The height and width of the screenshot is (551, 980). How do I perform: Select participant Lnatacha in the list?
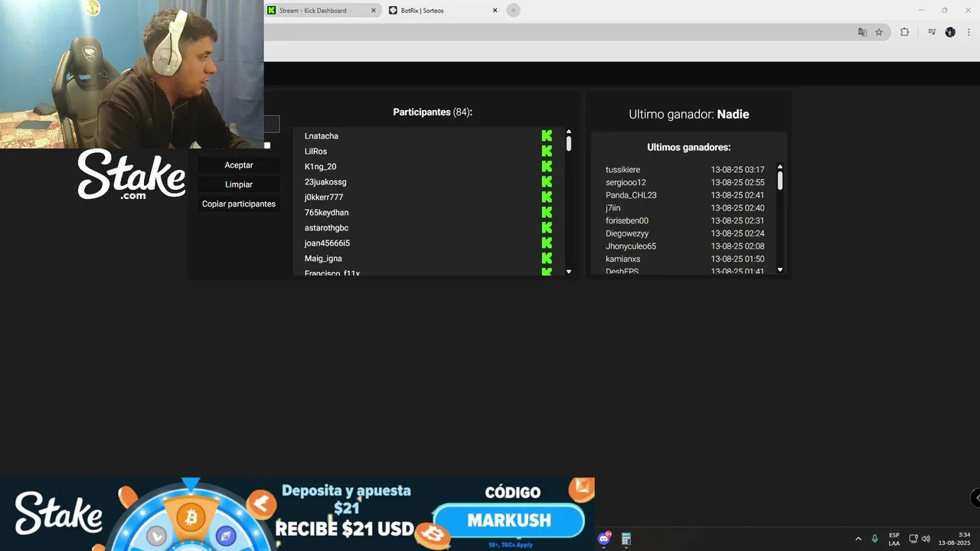(x=322, y=135)
